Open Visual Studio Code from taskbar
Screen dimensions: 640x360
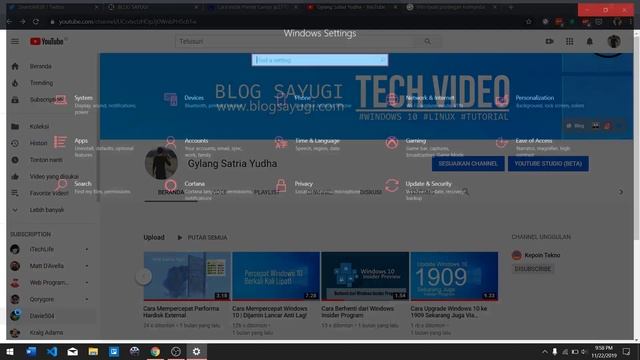tap(52, 351)
